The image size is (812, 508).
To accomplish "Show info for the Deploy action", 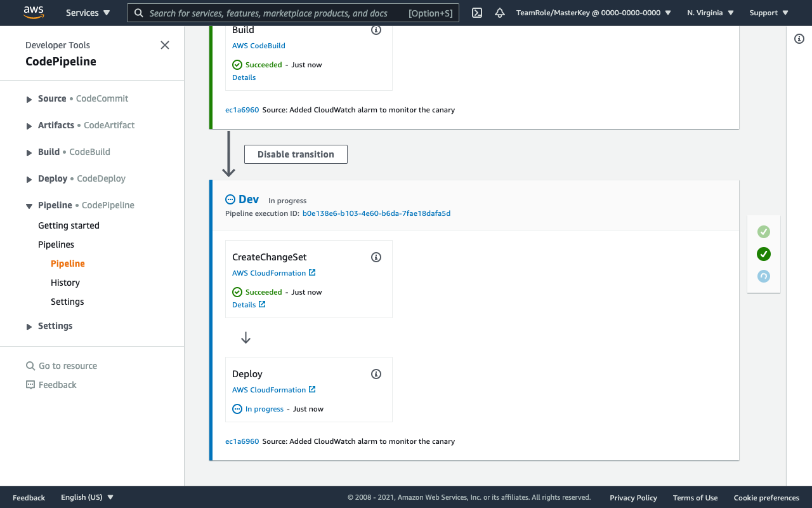I will [x=376, y=374].
